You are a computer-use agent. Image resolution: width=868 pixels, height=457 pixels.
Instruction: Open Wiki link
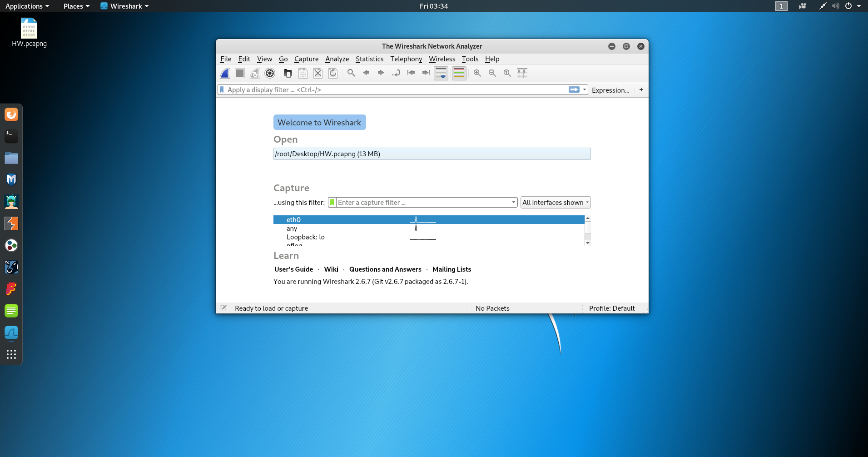point(331,269)
